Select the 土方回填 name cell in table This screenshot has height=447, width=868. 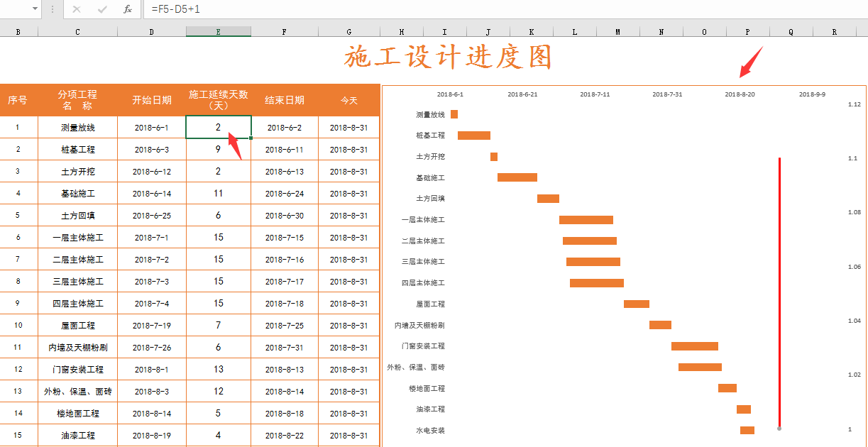point(77,216)
